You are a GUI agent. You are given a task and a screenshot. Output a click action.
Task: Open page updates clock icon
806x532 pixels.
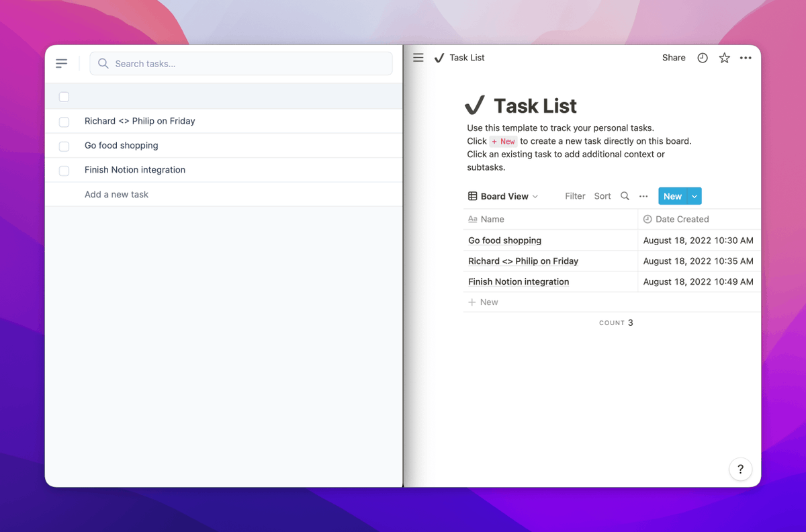703,58
